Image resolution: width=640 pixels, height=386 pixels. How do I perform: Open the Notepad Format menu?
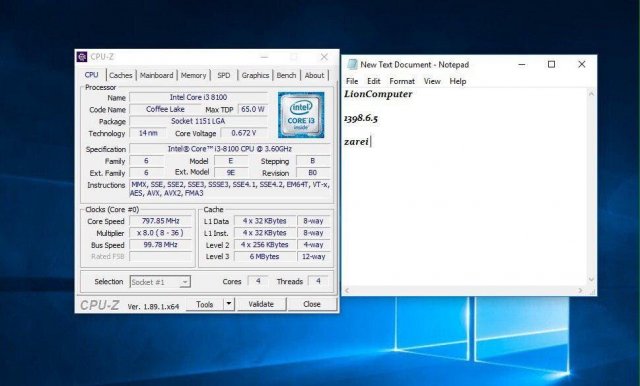402,81
